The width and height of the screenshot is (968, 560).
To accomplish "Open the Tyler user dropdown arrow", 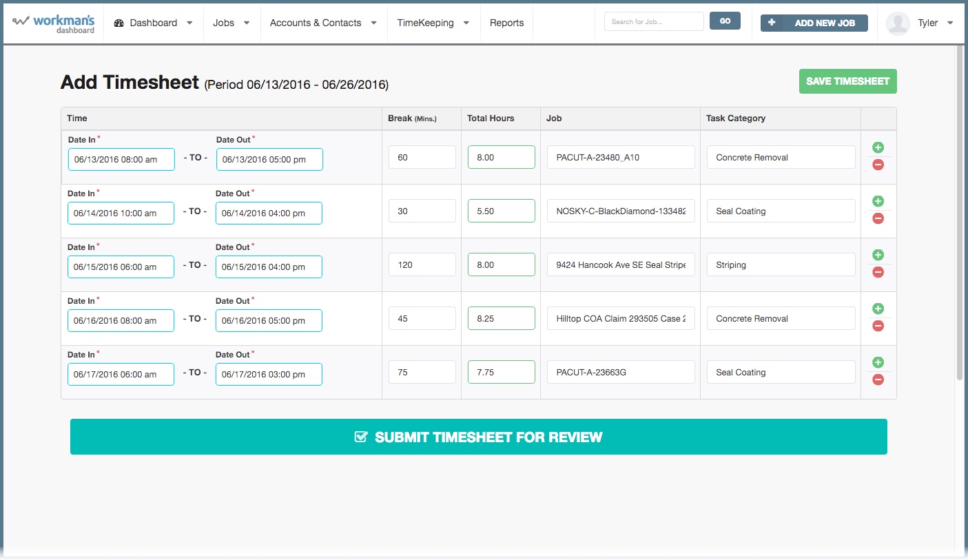I will point(951,23).
